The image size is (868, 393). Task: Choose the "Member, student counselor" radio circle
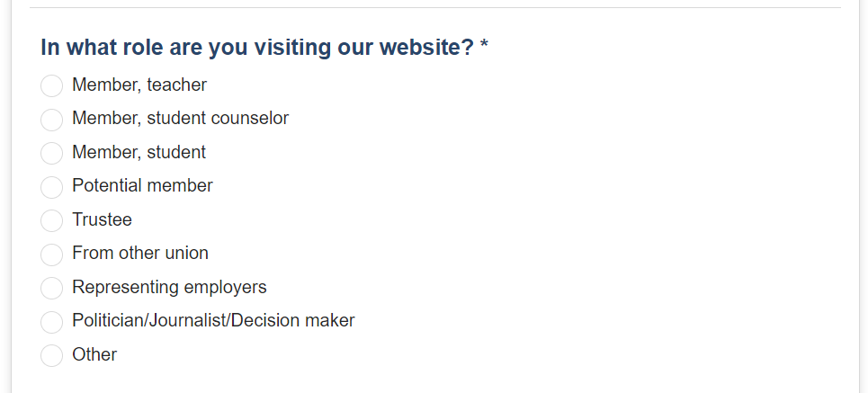[x=51, y=120]
